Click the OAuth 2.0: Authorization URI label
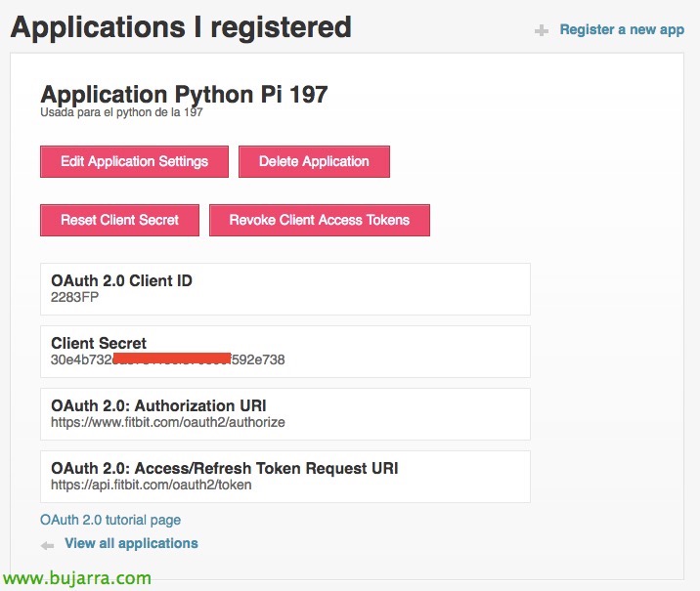 click(x=158, y=405)
